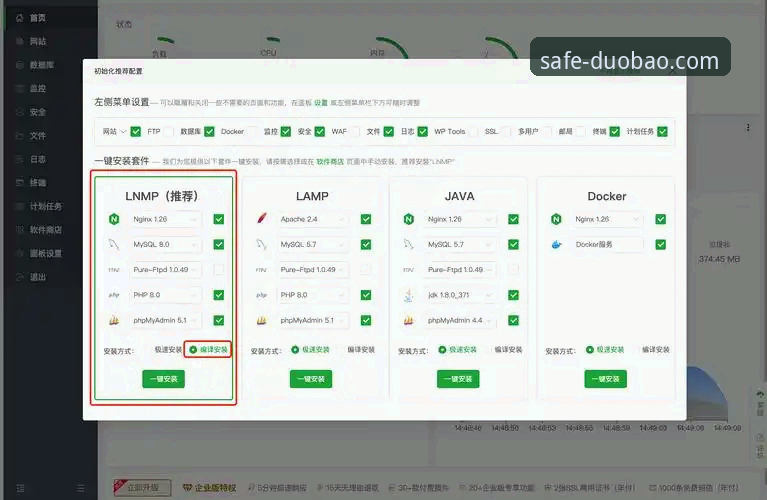Image resolution: width=767 pixels, height=500 pixels.
Task: Click the 面板设置 sidebar icon
Action: (20, 253)
